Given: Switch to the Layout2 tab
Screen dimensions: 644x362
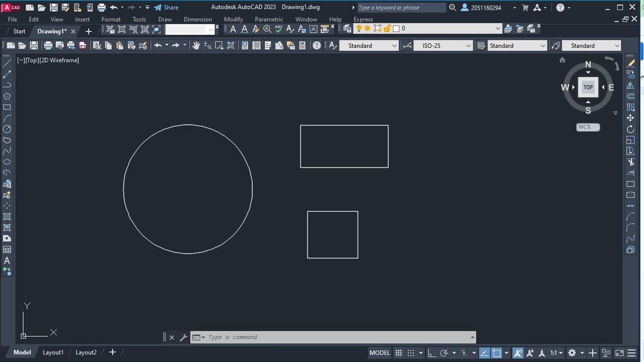Looking at the screenshot, I should coord(86,352).
